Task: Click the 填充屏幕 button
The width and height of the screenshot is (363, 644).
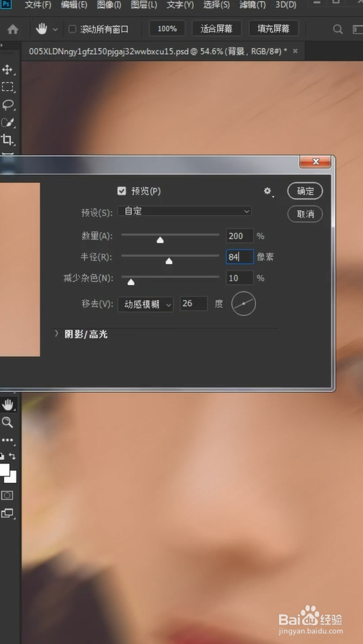Action: tap(274, 29)
